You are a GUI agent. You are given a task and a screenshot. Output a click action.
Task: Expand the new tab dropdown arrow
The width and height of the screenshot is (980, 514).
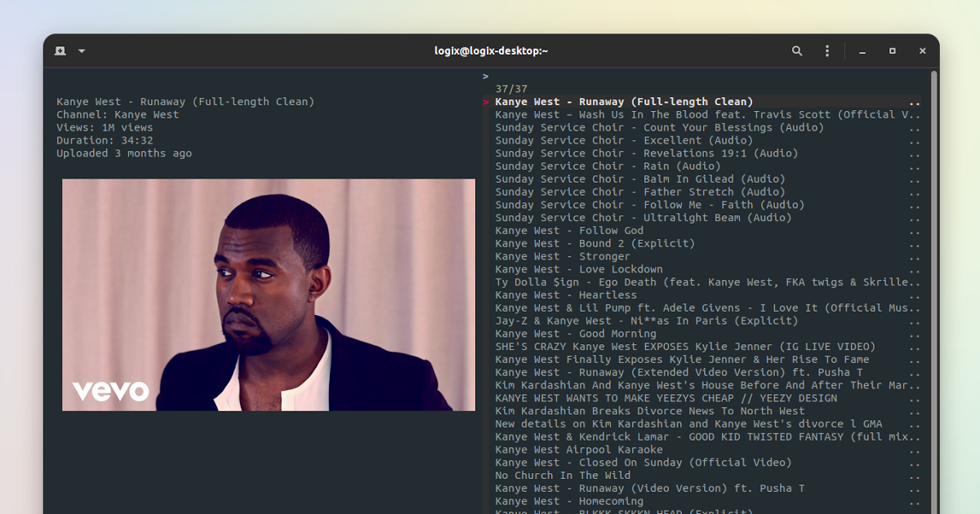pos(82,51)
